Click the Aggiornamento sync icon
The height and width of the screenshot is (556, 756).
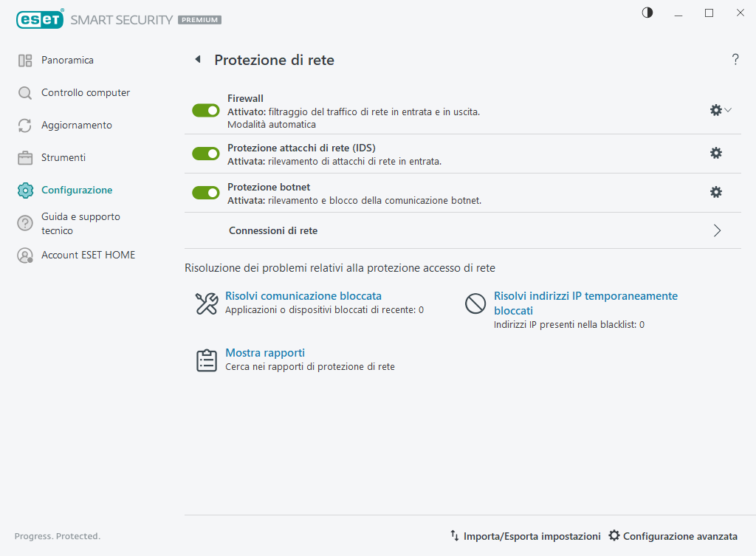coord(24,125)
